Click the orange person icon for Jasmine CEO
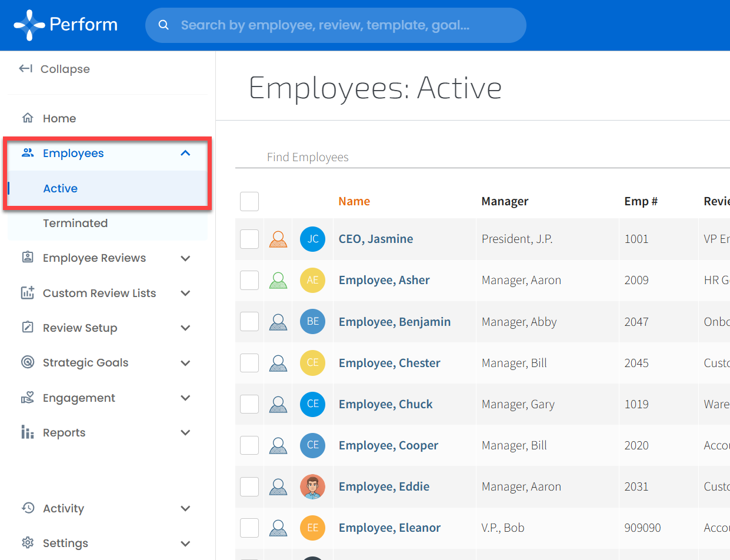 click(278, 239)
